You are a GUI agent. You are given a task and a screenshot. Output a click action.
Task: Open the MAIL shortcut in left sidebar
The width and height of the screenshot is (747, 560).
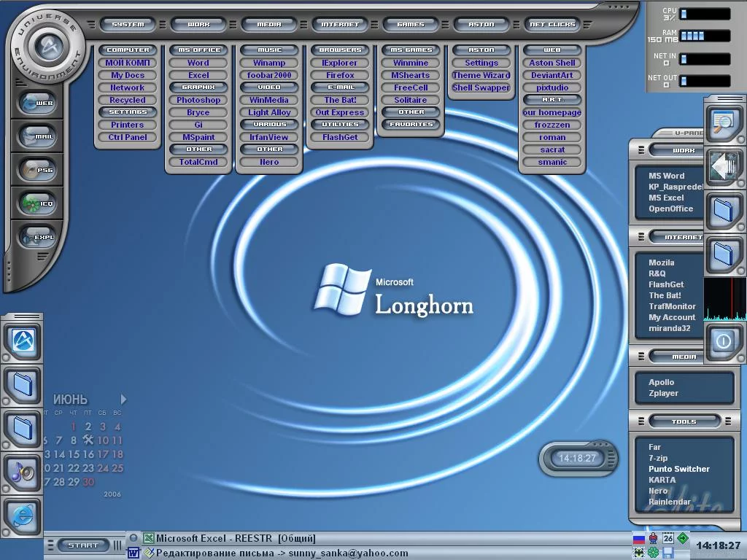(x=38, y=136)
